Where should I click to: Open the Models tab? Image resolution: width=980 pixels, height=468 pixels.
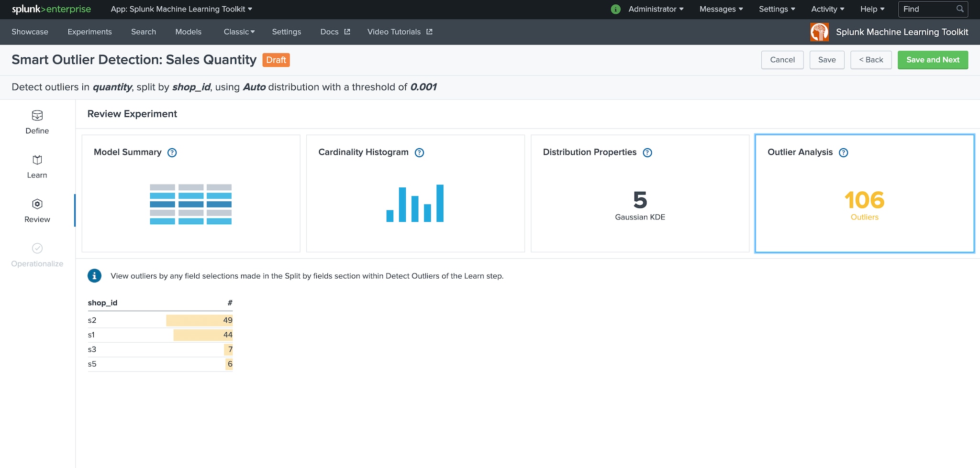tap(189, 32)
